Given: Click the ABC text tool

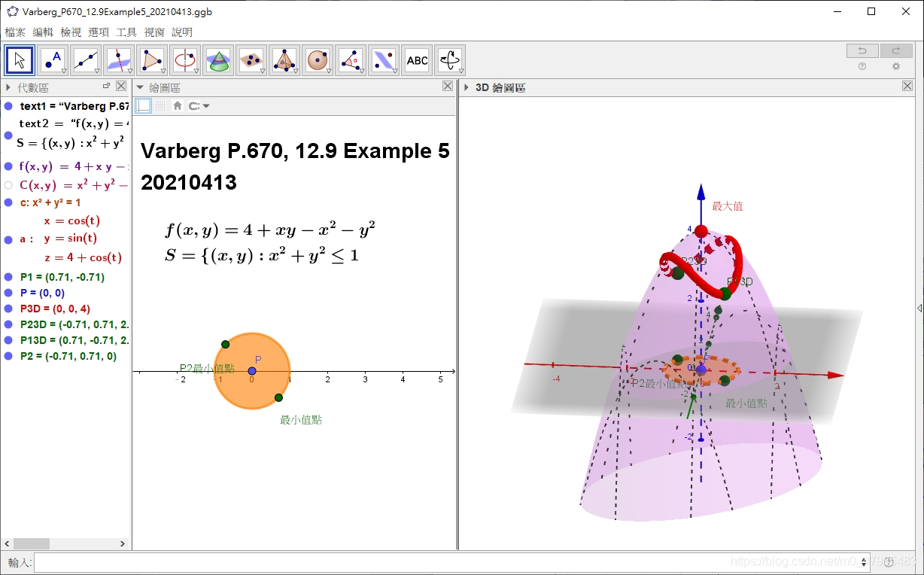Looking at the screenshot, I should pyautogui.click(x=417, y=60).
